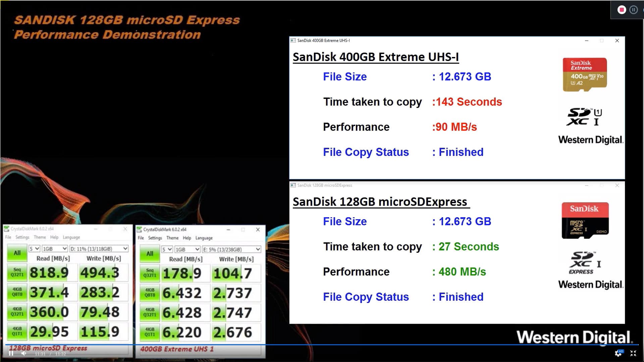
Task: Mute the video using speaker icon
Action: pos(24,353)
